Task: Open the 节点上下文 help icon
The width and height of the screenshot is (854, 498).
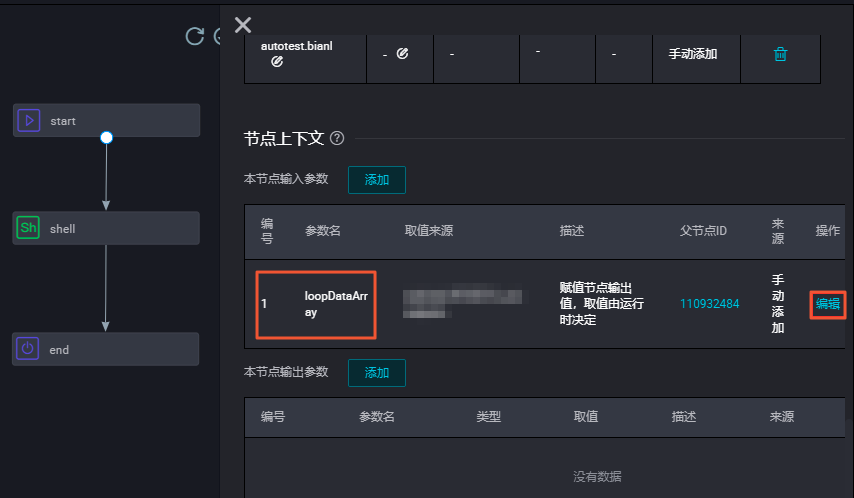Action: 337,138
